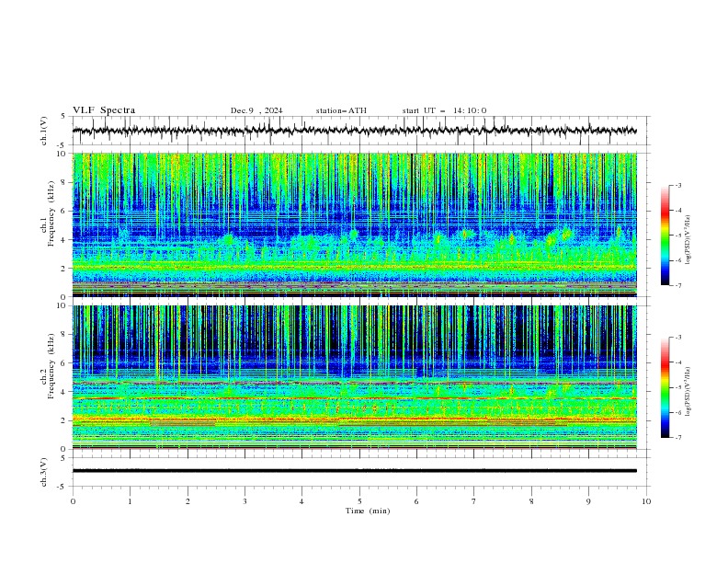Click the time axis tick label '9'
The height and width of the screenshot is (563, 728).
tap(588, 501)
